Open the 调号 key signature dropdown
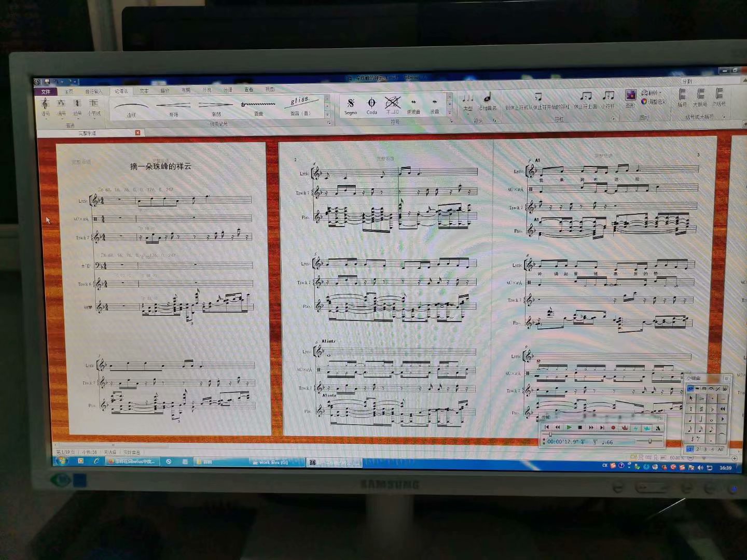Viewport: 747px width, 560px height. pos(61,108)
